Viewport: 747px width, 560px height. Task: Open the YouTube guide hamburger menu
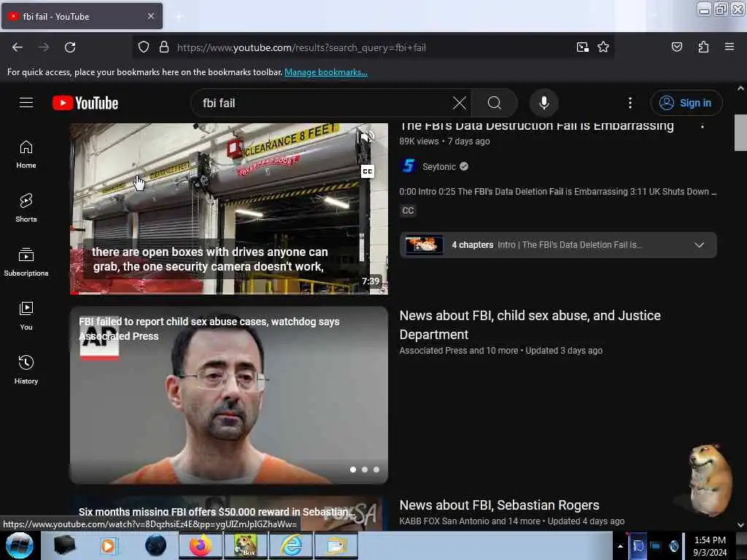26,103
